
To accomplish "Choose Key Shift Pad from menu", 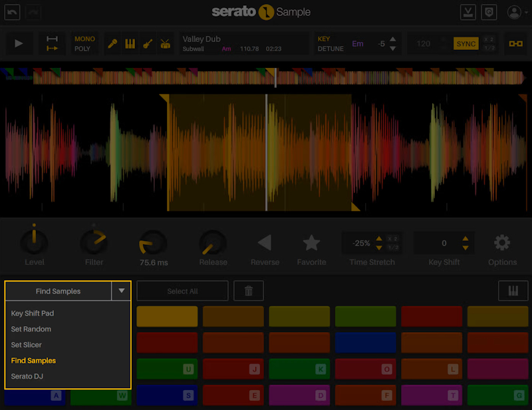I will 33,313.
